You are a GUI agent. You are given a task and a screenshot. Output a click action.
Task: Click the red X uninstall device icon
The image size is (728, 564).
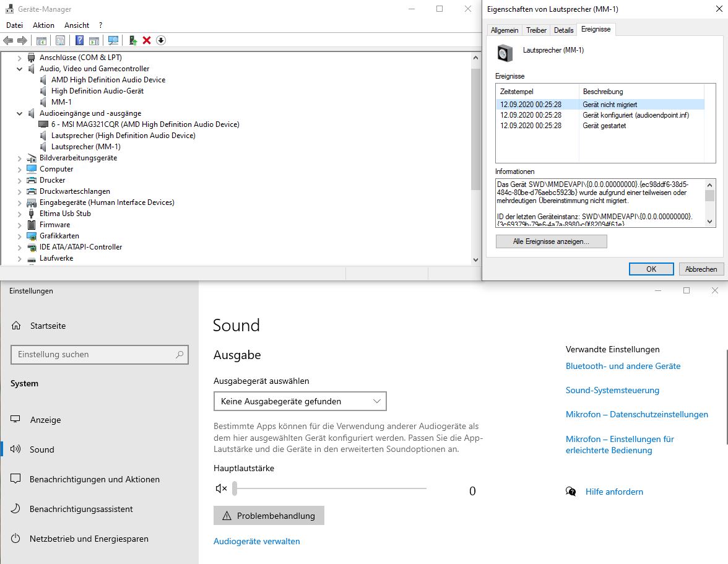tap(147, 40)
